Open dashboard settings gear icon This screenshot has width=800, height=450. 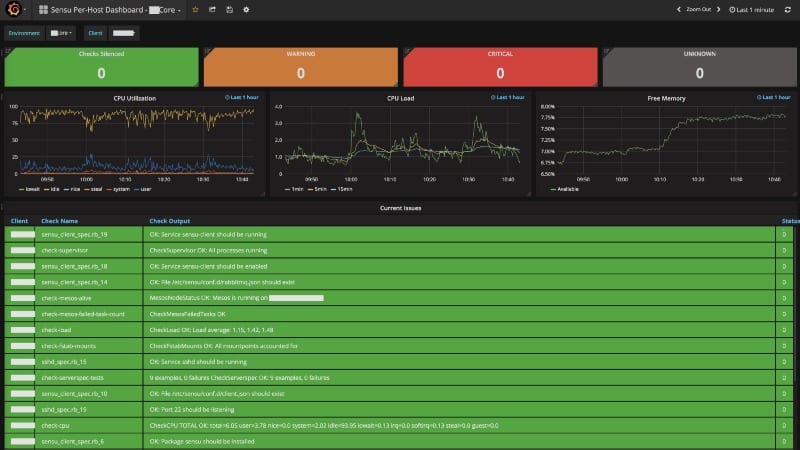(246, 10)
